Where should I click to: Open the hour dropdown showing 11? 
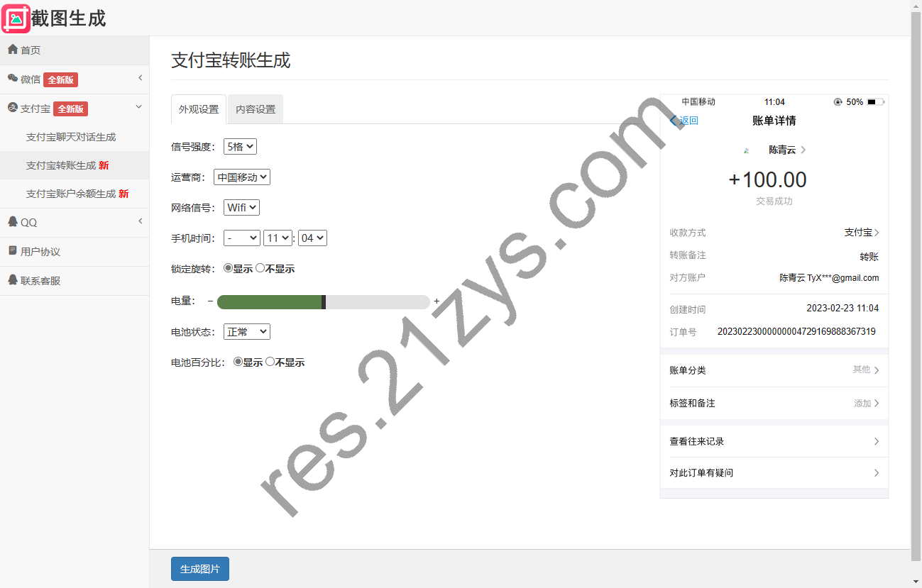click(x=278, y=238)
